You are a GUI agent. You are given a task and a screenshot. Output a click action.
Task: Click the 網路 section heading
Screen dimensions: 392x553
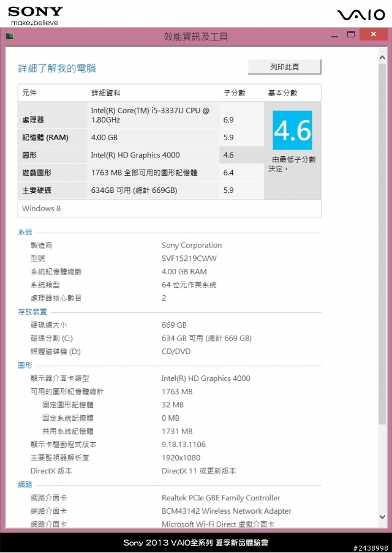point(25,484)
